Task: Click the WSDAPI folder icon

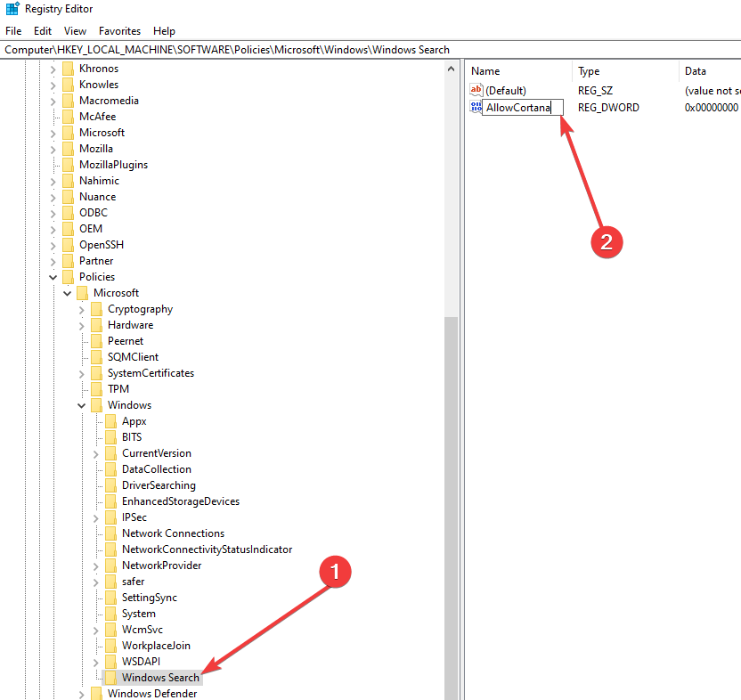Action: tap(111, 662)
